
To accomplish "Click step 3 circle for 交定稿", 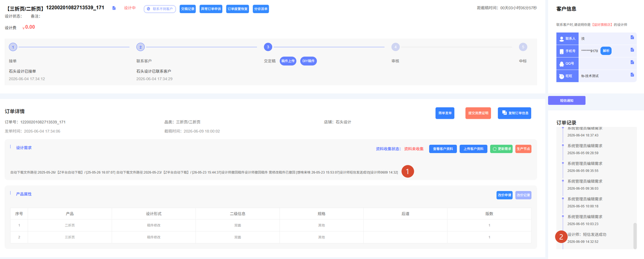I will 268,47.
